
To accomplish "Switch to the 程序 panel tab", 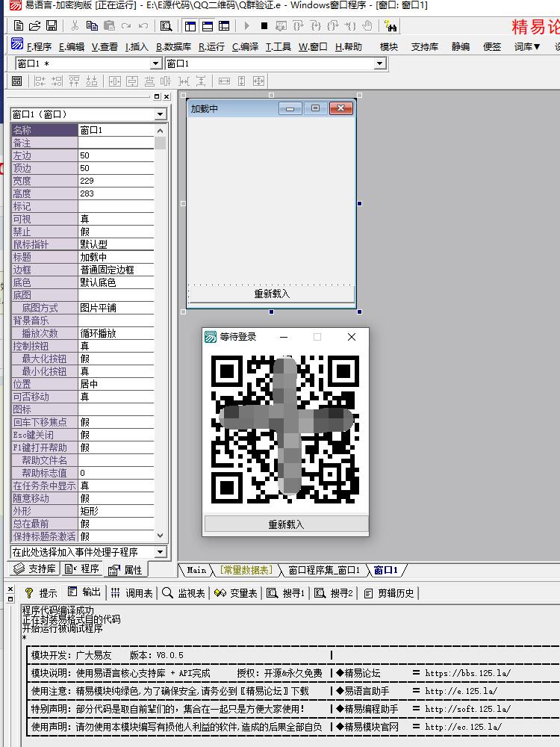I will point(82,568).
